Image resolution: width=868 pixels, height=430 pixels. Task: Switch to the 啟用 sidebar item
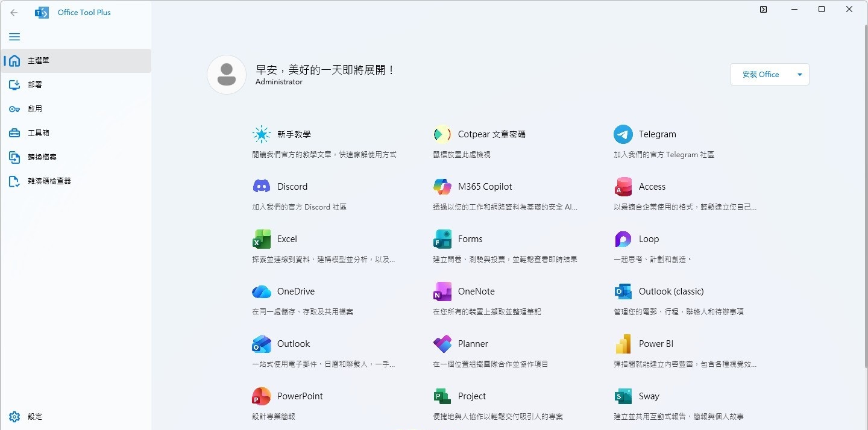(35, 109)
